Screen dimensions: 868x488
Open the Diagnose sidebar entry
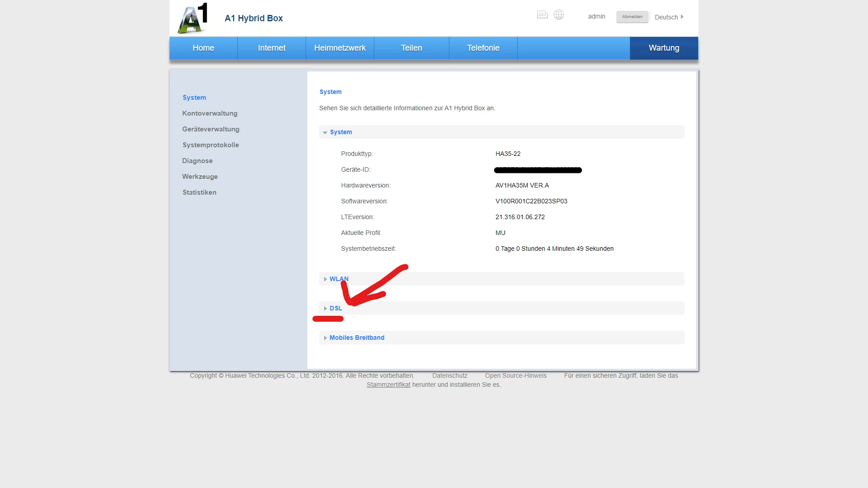(197, 161)
